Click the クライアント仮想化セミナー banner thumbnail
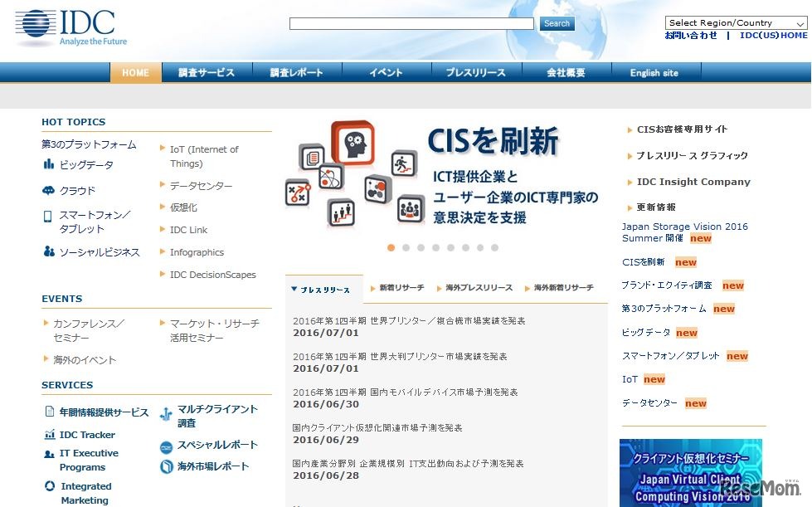 tap(691, 473)
